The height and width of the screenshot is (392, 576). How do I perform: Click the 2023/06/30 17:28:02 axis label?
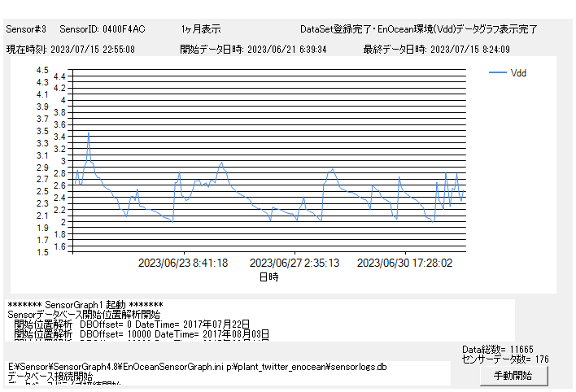point(404,264)
